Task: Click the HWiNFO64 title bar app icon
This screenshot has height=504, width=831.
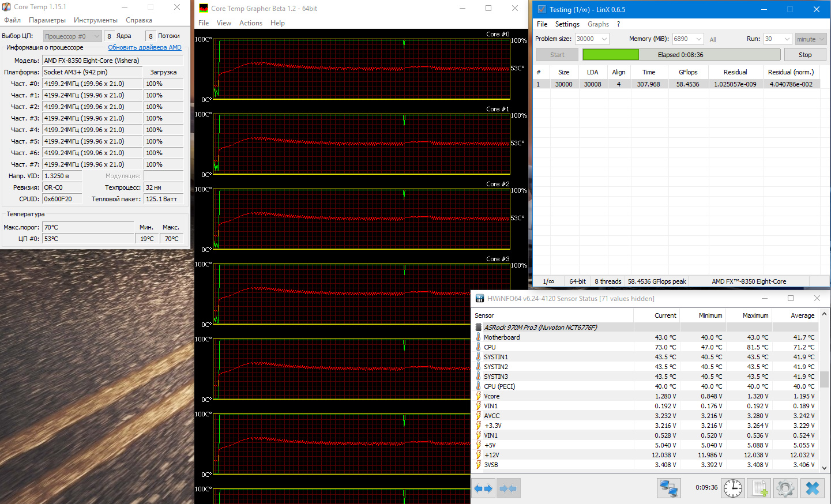Action: click(x=479, y=298)
